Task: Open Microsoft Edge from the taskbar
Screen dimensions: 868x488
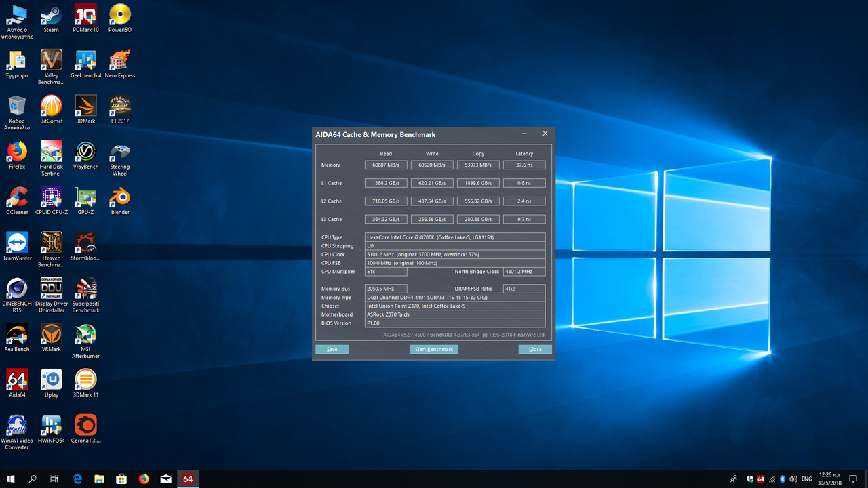Action: [77, 479]
